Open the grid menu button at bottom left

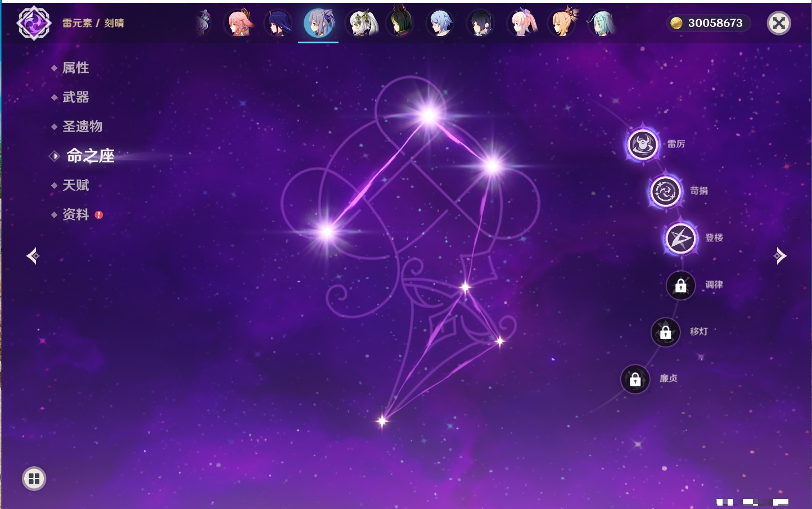pyautogui.click(x=34, y=479)
